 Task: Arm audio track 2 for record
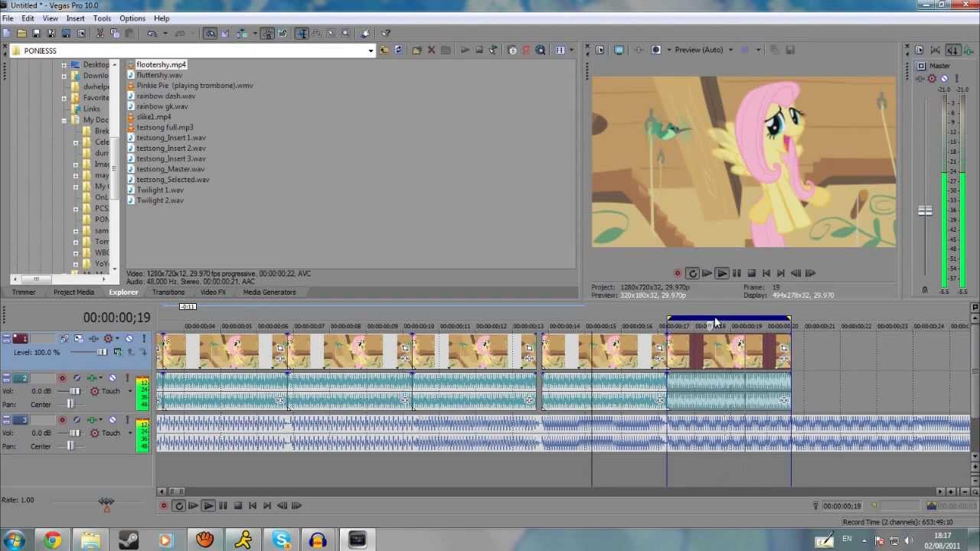click(62, 378)
